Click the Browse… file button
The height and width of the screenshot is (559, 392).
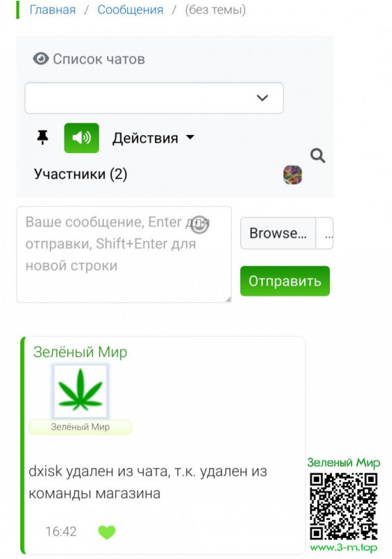278,233
